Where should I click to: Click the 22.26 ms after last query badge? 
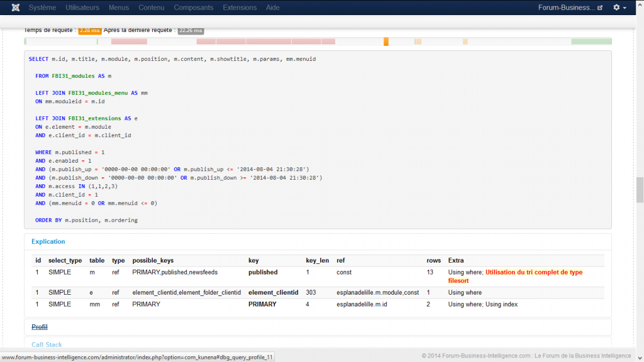point(191,30)
